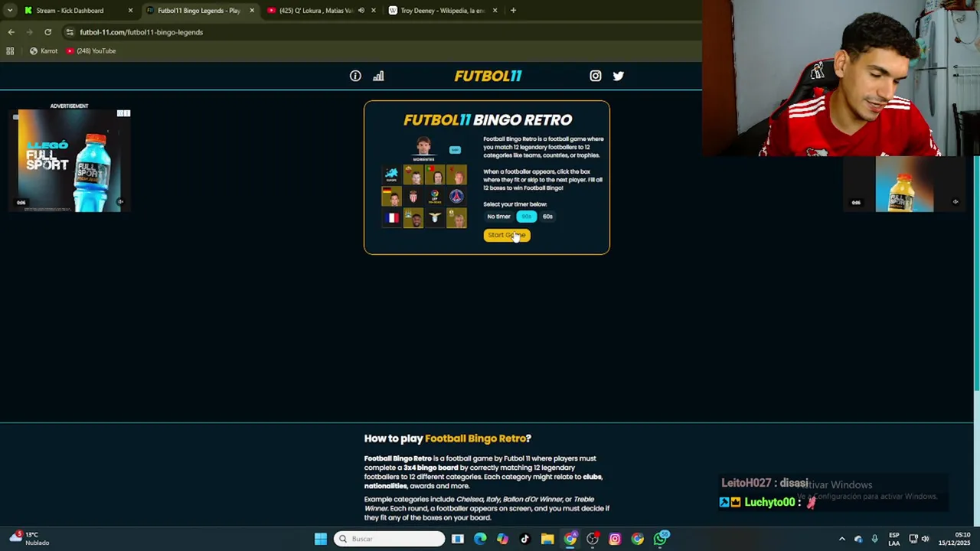Open the statistics bar chart icon
Viewport: 980px width, 551px height.
pyautogui.click(x=378, y=76)
